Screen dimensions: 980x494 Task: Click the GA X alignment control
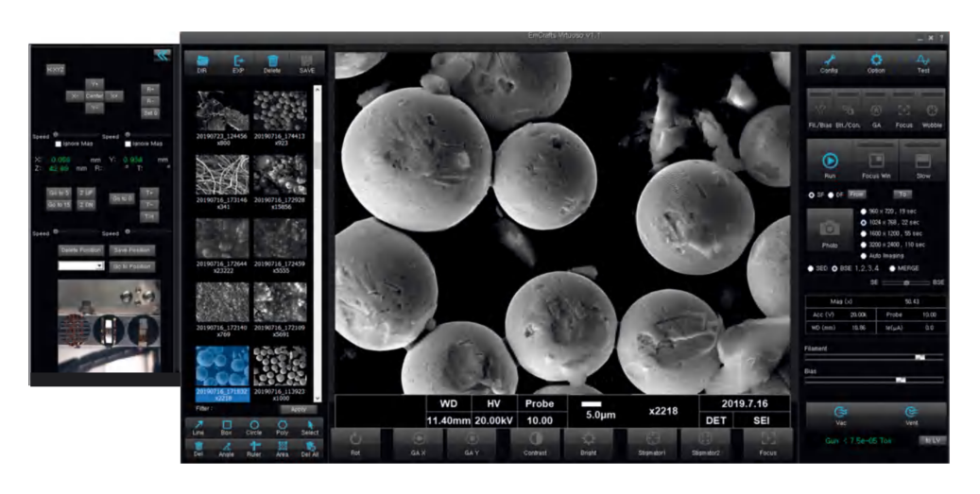coord(418,444)
